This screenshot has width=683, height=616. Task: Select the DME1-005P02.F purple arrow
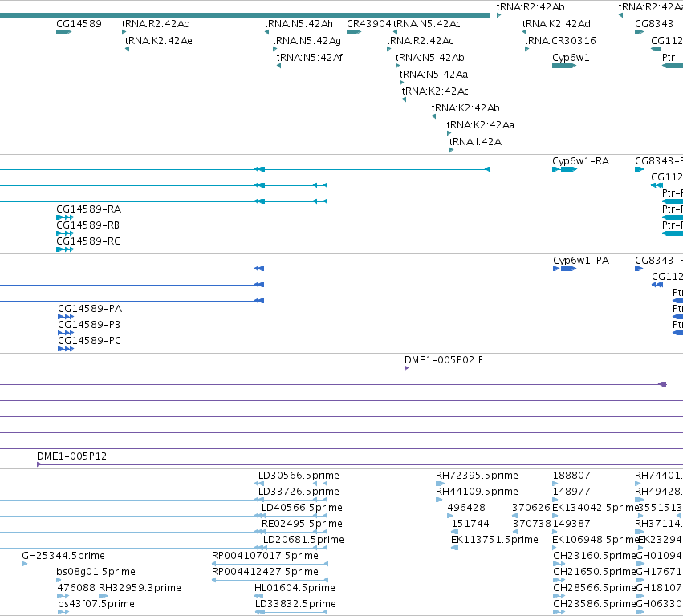(406, 368)
